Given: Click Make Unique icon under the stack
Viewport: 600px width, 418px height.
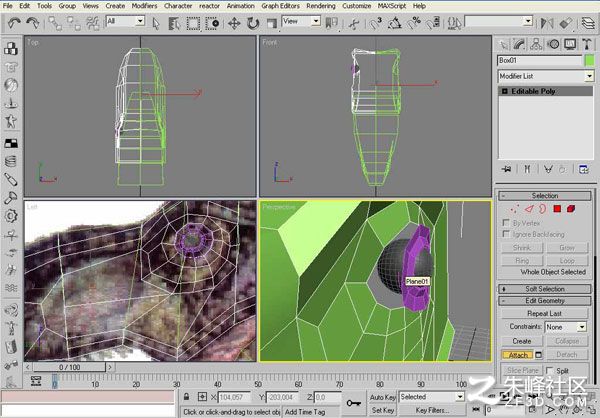Looking at the screenshot, I should 548,169.
